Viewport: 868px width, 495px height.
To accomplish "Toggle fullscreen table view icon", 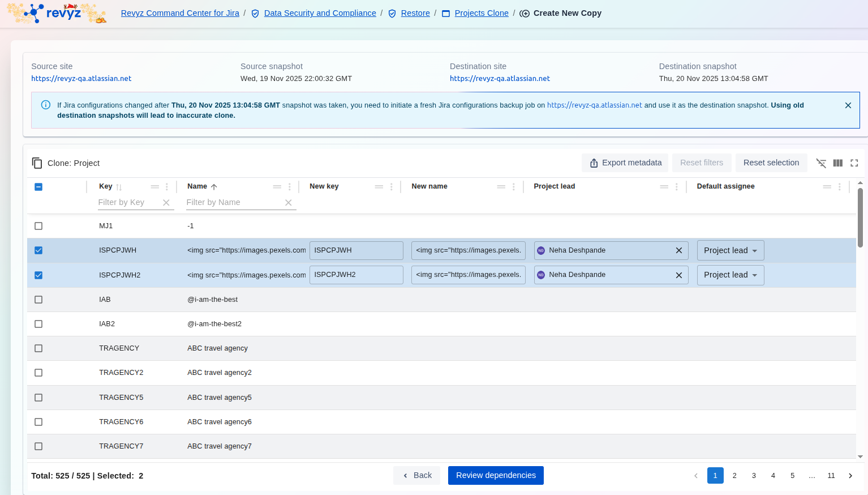I will [854, 163].
